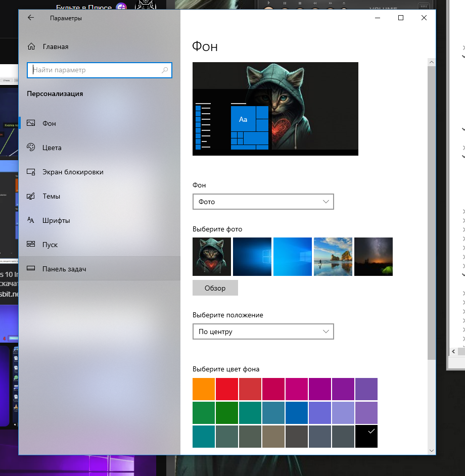The width and height of the screenshot is (465, 476).
Task: Pick the teal swatch in bottom row
Action: (x=204, y=437)
